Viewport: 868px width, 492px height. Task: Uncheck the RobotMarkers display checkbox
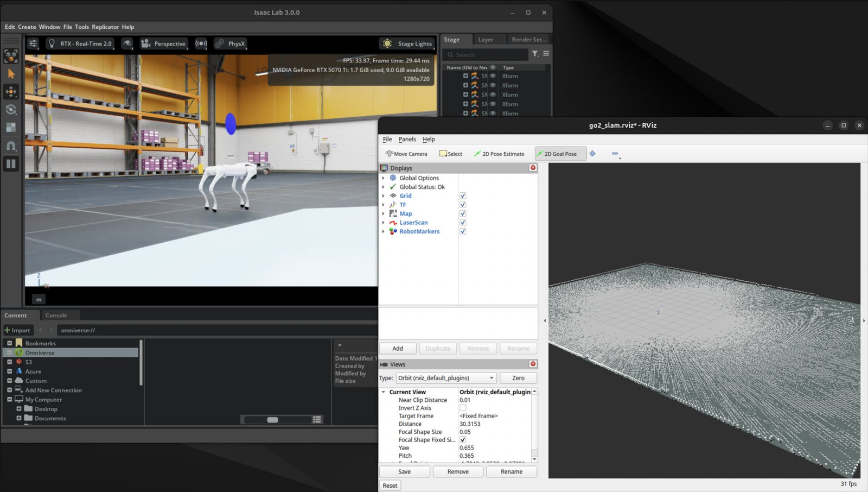point(463,231)
